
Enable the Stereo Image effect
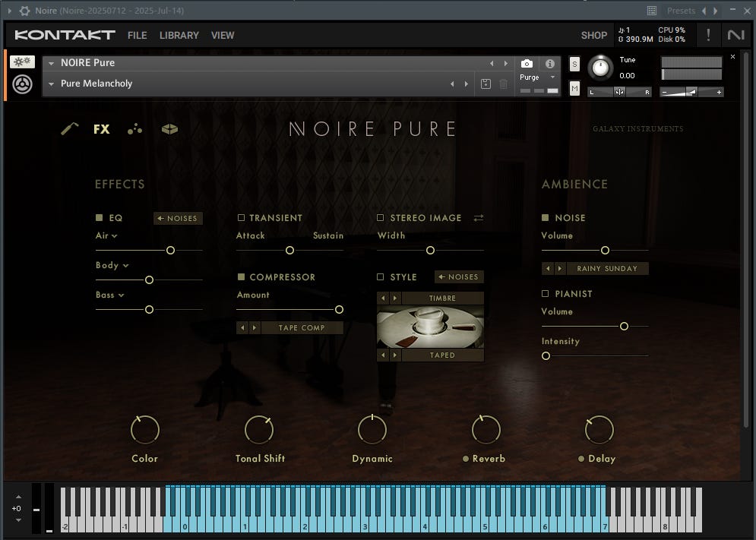click(x=380, y=218)
